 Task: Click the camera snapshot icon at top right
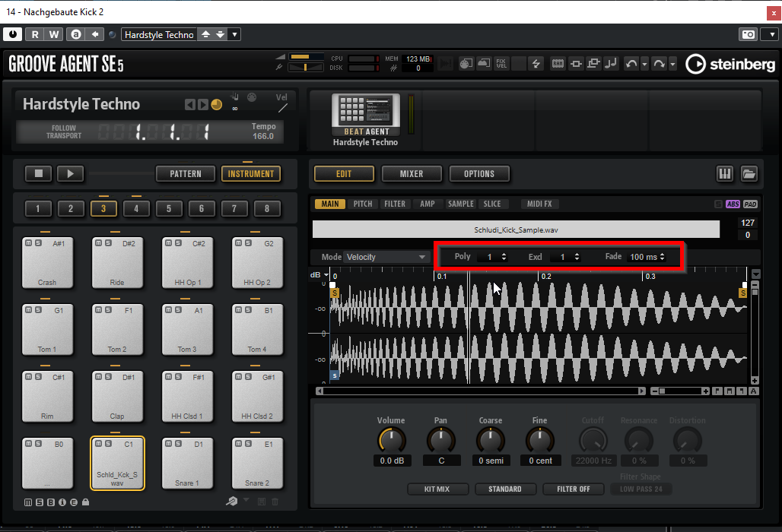tap(748, 34)
